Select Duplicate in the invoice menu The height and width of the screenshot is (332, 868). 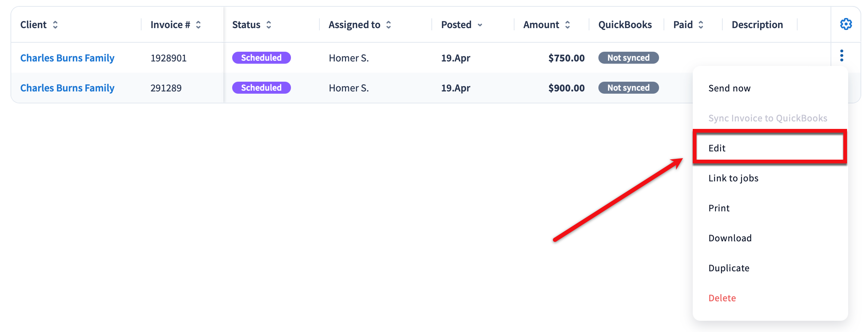729,268
